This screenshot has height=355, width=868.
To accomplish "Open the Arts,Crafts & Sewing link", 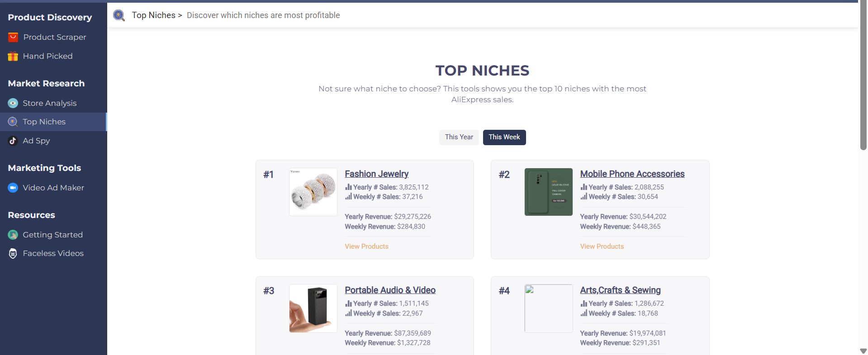I will click(620, 290).
